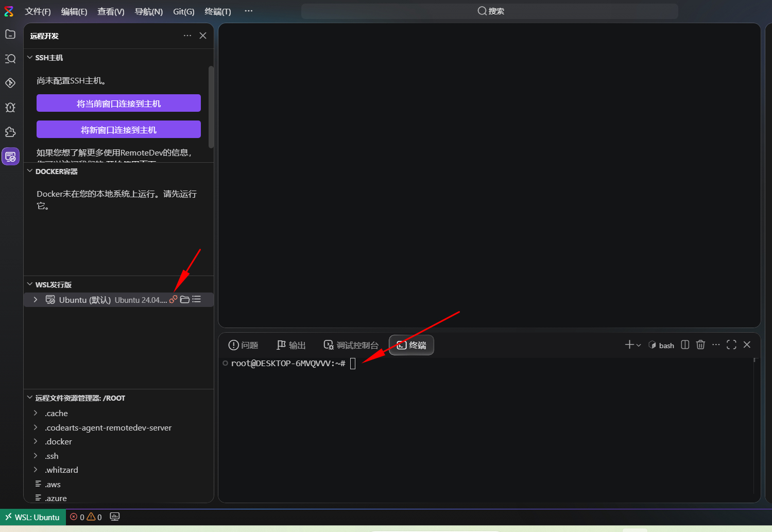Click the CodeArts application logo

(x=9, y=11)
